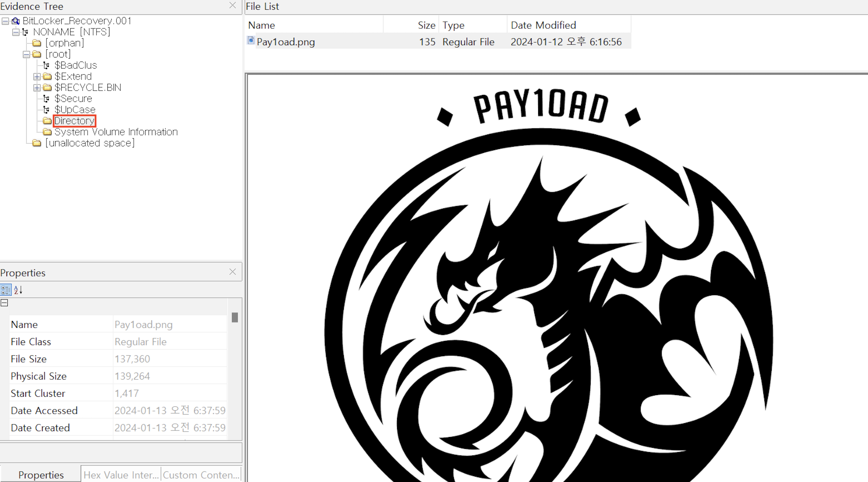
Task: Click the BitLocker_Recovery.001 image icon
Action: point(15,21)
